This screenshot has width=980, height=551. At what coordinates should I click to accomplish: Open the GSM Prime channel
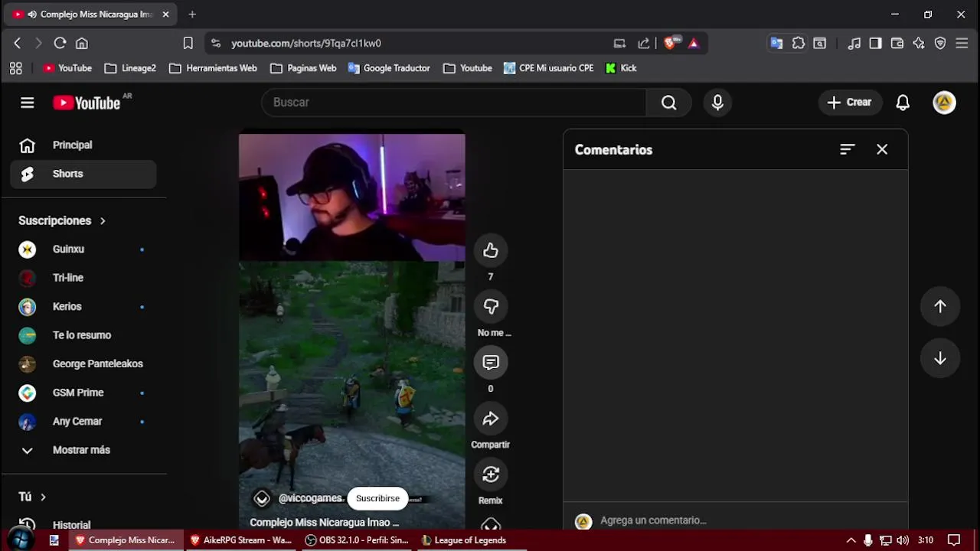(83, 393)
